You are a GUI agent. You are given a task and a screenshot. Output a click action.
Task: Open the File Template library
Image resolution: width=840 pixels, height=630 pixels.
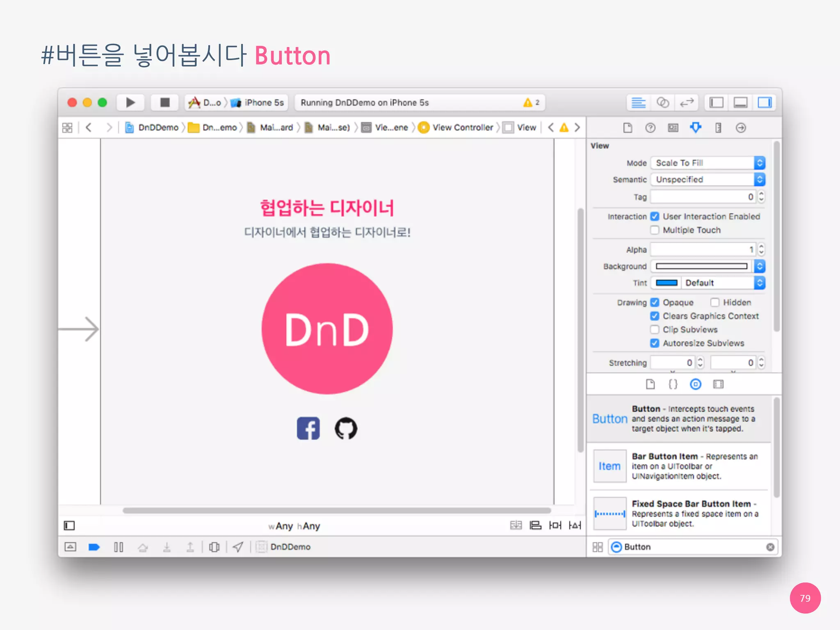tap(650, 384)
